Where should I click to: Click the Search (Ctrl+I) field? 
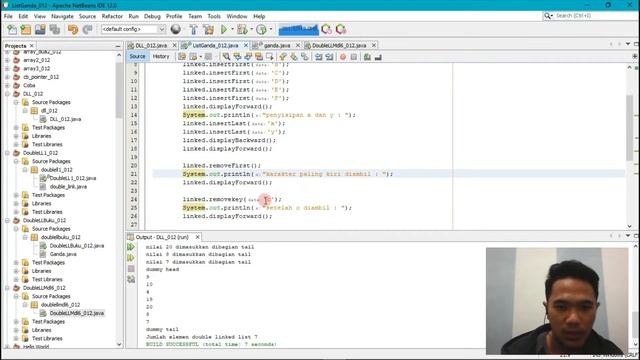tap(590, 16)
